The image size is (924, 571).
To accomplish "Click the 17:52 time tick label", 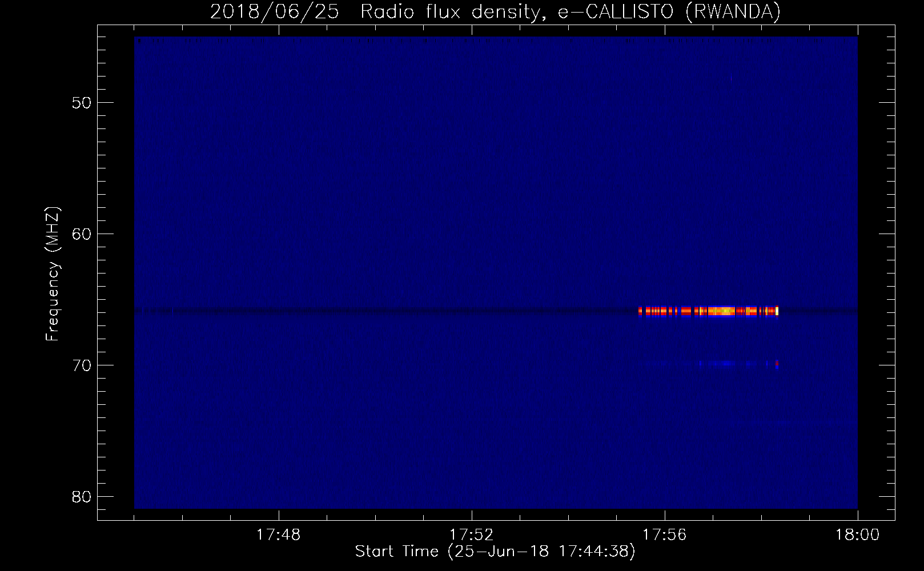I will point(471,535).
